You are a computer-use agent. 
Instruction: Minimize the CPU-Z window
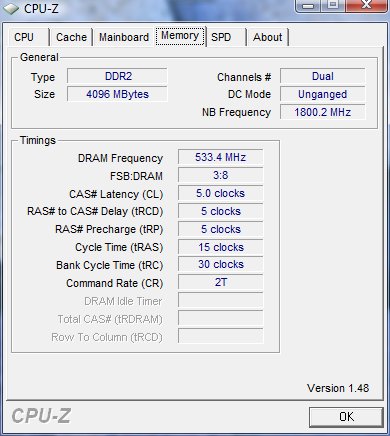[308, 5]
